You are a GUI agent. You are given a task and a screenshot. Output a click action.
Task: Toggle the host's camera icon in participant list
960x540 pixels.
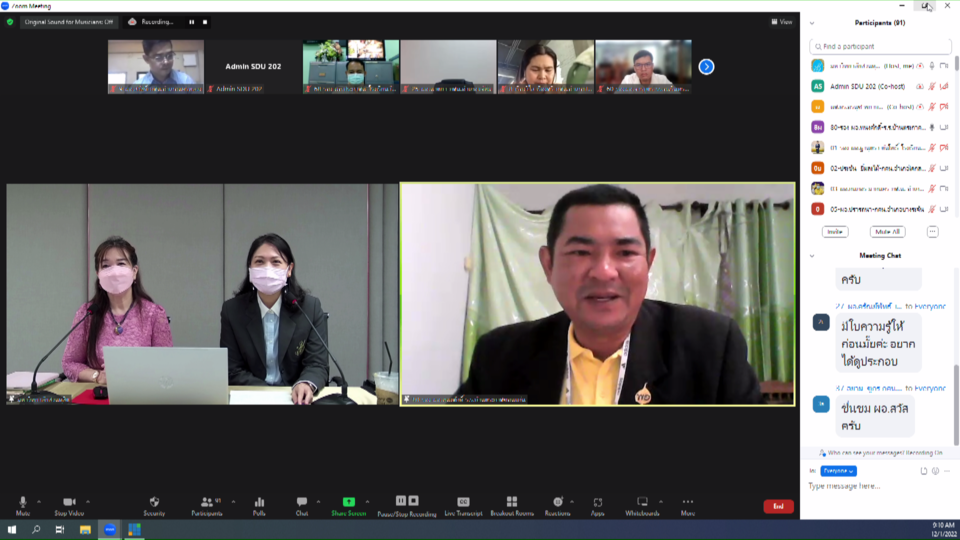point(943,66)
